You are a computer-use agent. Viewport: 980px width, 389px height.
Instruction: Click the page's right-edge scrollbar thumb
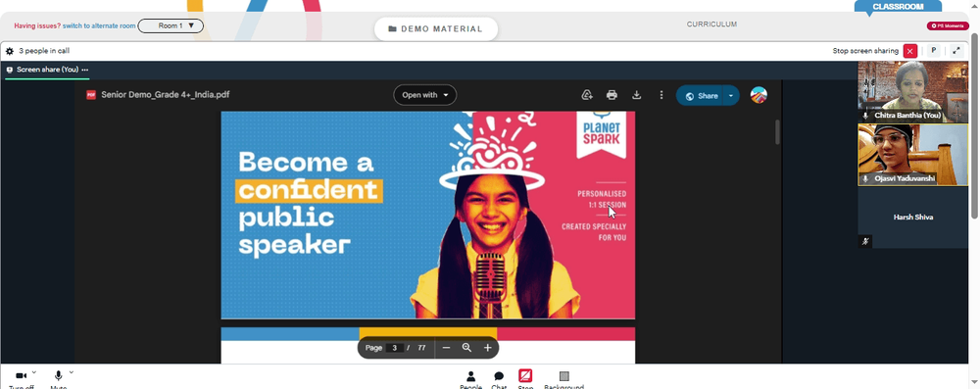tap(974, 125)
